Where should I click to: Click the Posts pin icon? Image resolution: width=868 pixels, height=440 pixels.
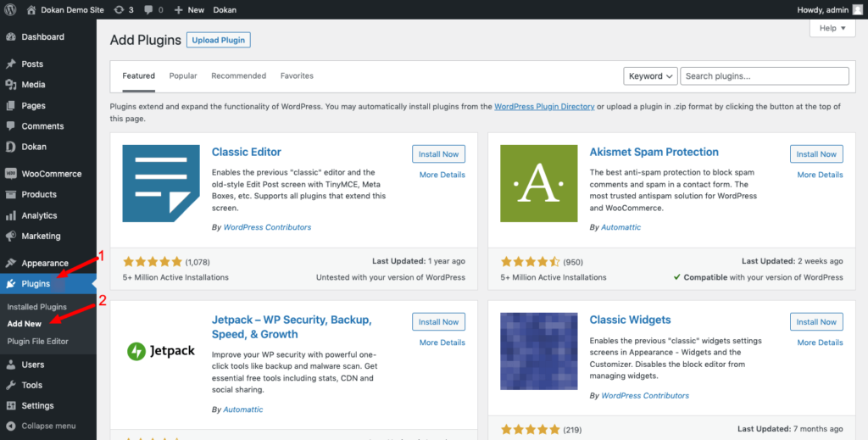click(x=10, y=64)
